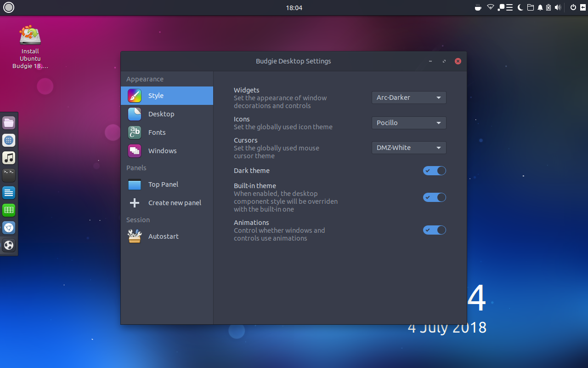Click the Cursors setting label

click(246, 140)
